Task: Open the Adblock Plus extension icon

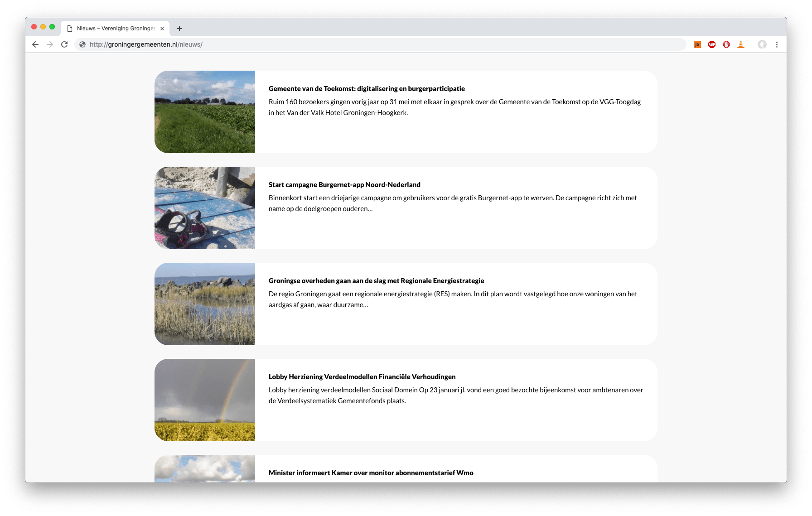Action: [712, 44]
